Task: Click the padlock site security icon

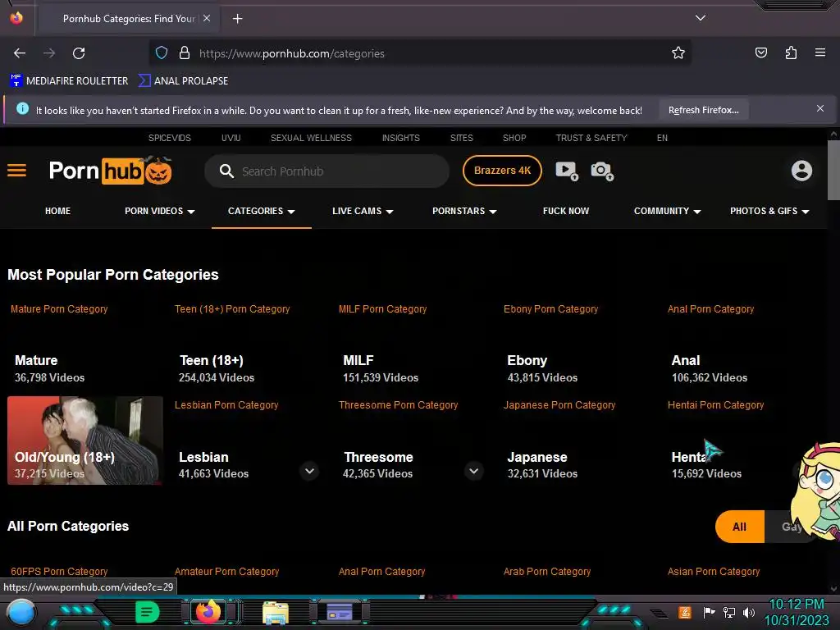Action: [x=185, y=53]
